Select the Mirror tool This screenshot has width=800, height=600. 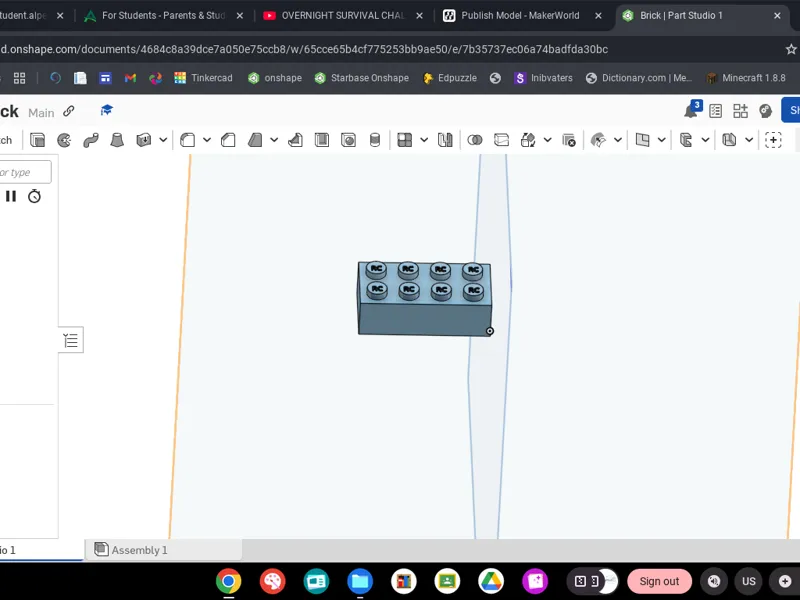445,140
